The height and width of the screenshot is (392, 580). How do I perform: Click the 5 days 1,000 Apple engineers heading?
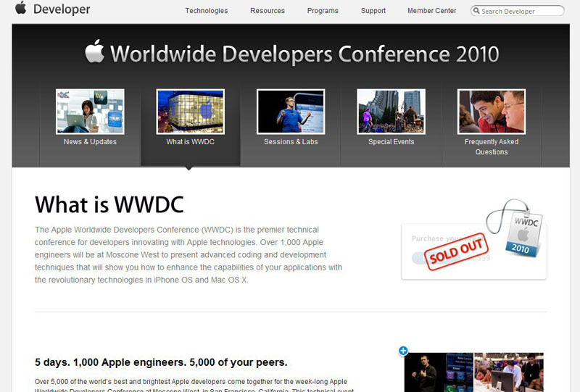click(x=161, y=362)
